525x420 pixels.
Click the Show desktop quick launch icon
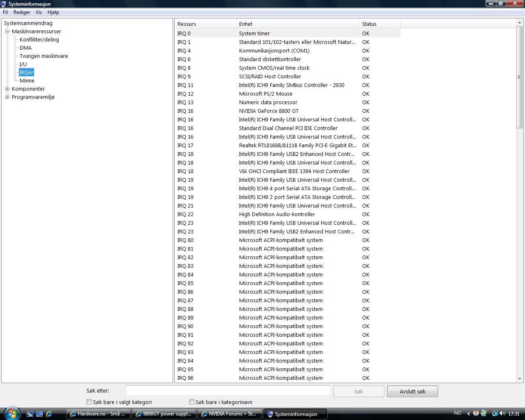[39, 414]
